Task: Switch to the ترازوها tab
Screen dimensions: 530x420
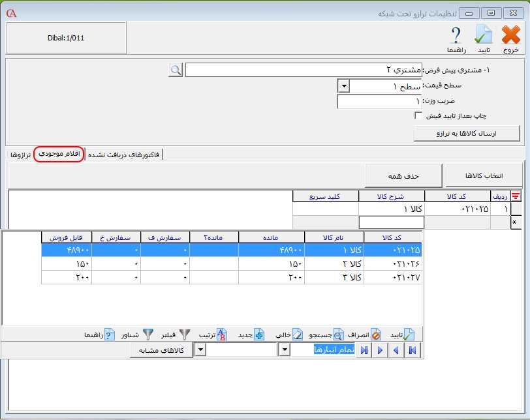Action: click(19, 155)
